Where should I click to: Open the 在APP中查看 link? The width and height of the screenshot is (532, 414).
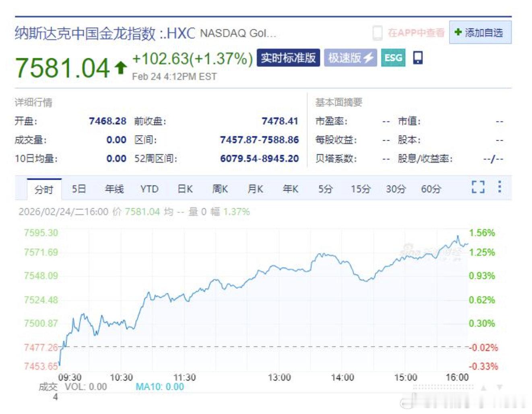point(416,33)
